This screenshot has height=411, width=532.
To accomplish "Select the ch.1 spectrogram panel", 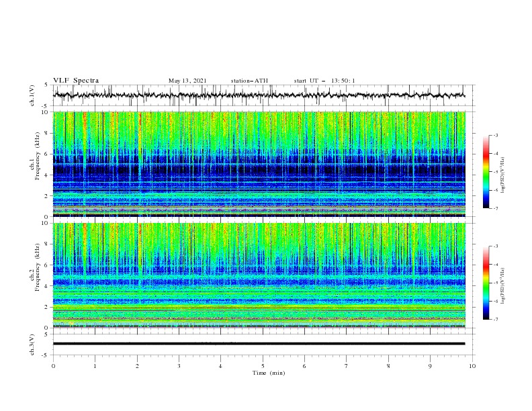I will point(259,164).
